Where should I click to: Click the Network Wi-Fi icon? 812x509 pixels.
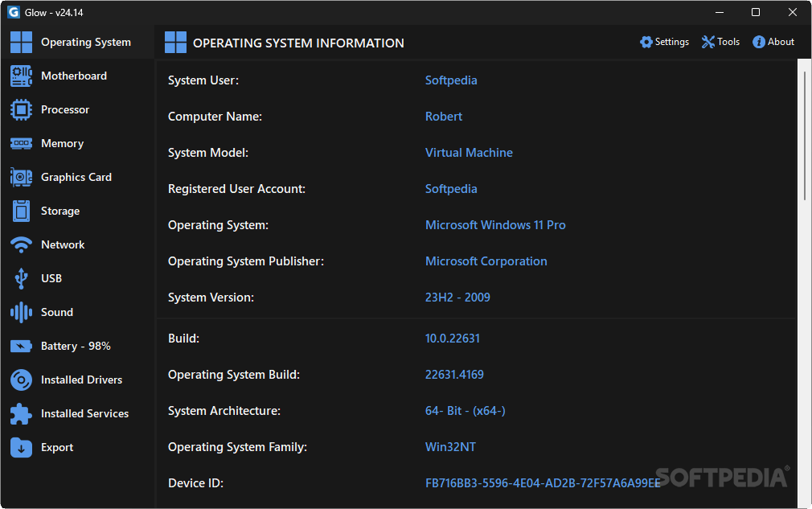(x=21, y=245)
